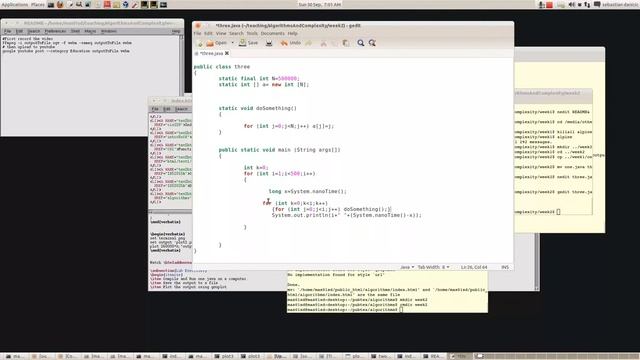The width and height of the screenshot is (640, 360).
Task: Click the 'public static void main' code line
Action: 279,150
